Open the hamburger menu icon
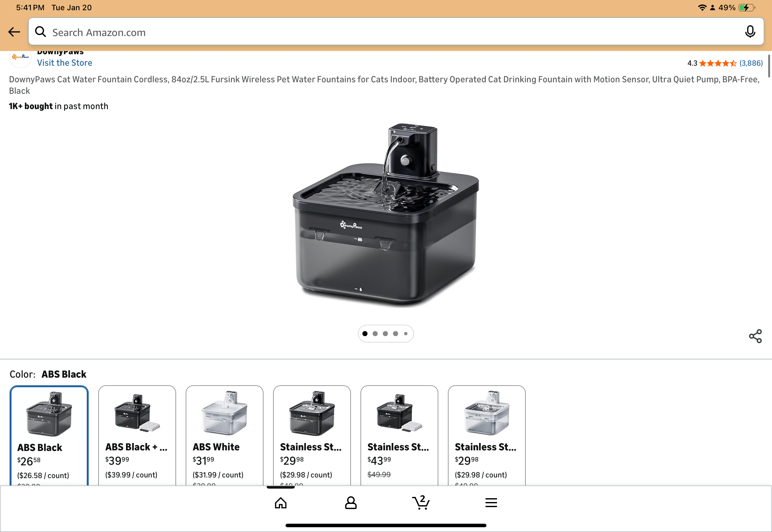 click(x=491, y=503)
